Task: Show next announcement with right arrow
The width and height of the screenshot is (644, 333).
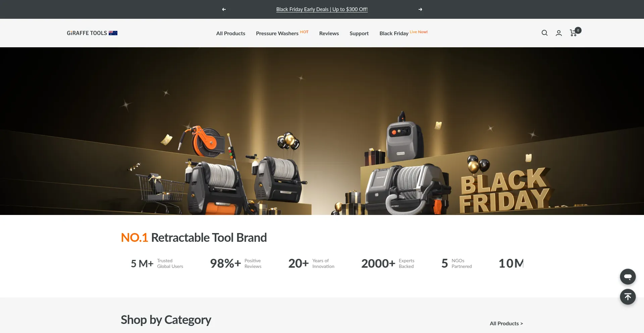Action: click(x=420, y=9)
